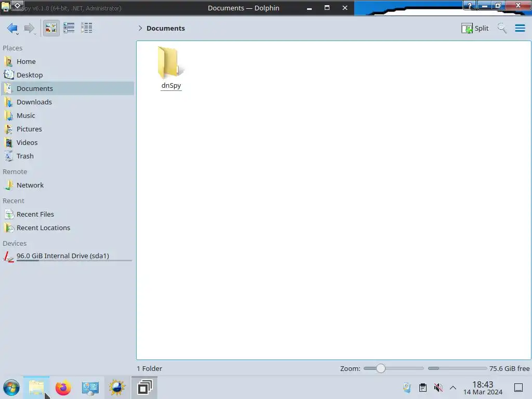Open the sun-globe taskbar app
532x399 pixels.
click(x=117, y=388)
